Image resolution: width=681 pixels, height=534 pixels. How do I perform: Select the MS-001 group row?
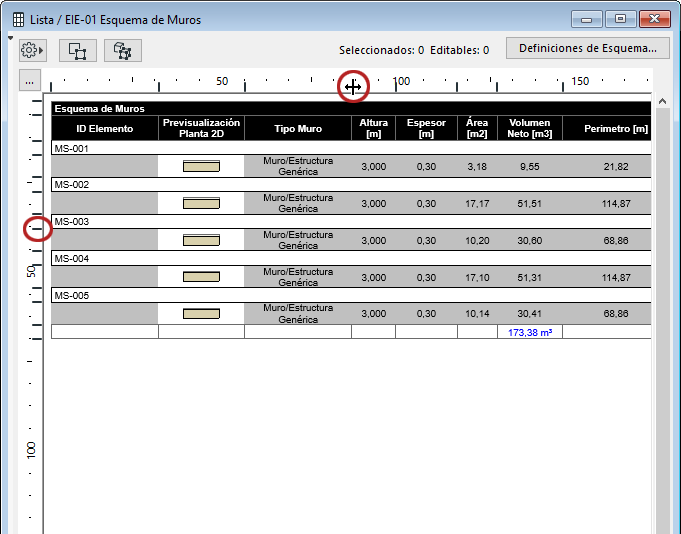(x=351, y=148)
